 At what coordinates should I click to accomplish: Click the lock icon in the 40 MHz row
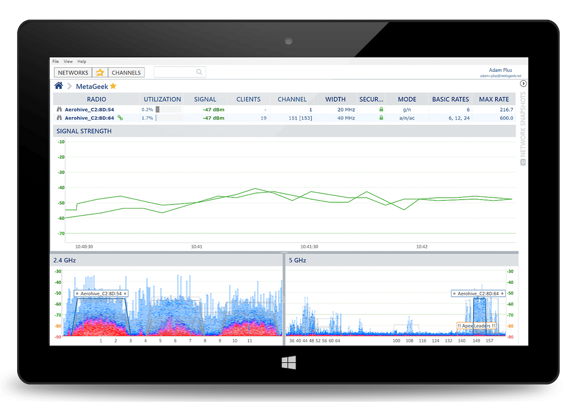tap(381, 118)
